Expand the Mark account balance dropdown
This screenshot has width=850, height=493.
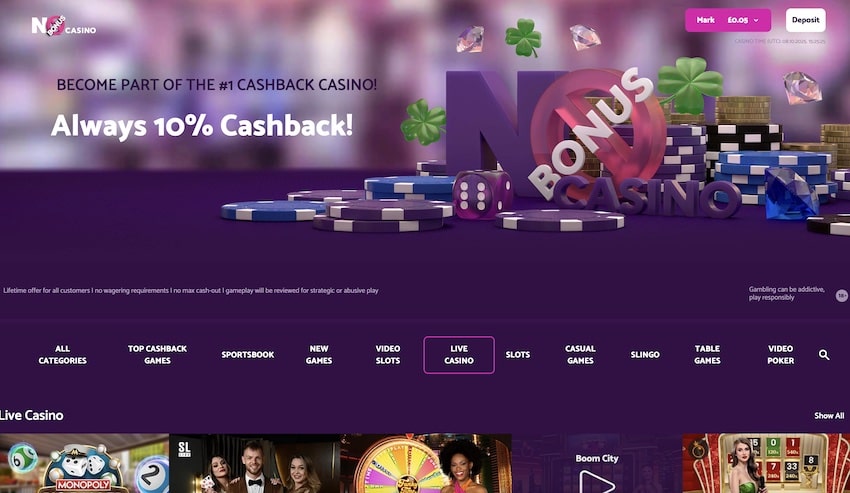click(x=727, y=20)
